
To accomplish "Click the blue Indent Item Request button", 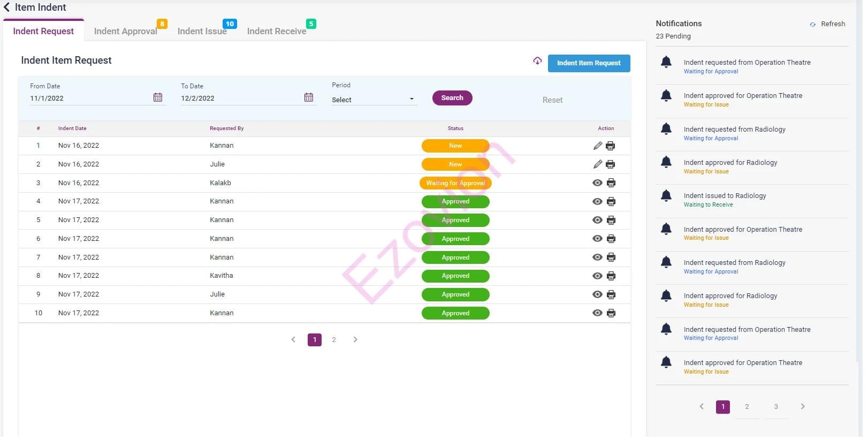I will coord(589,63).
